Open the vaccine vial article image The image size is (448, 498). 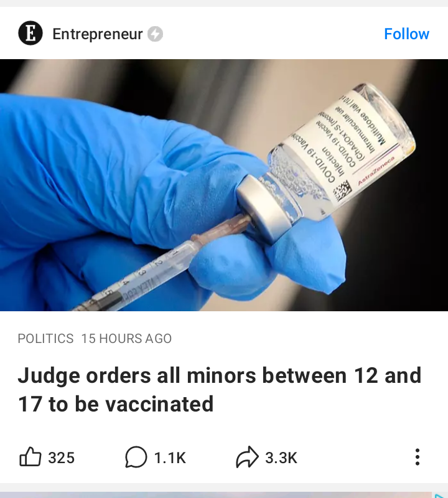224,185
